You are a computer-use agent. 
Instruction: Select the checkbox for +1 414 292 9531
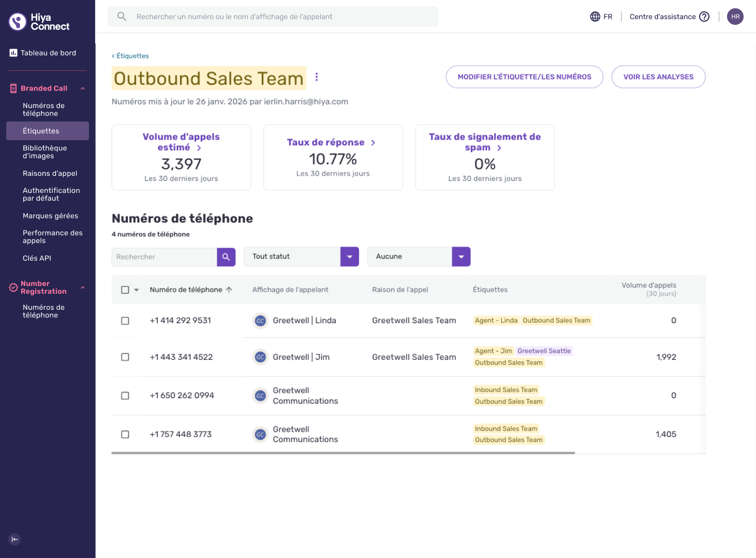pyautogui.click(x=125, y=321)
